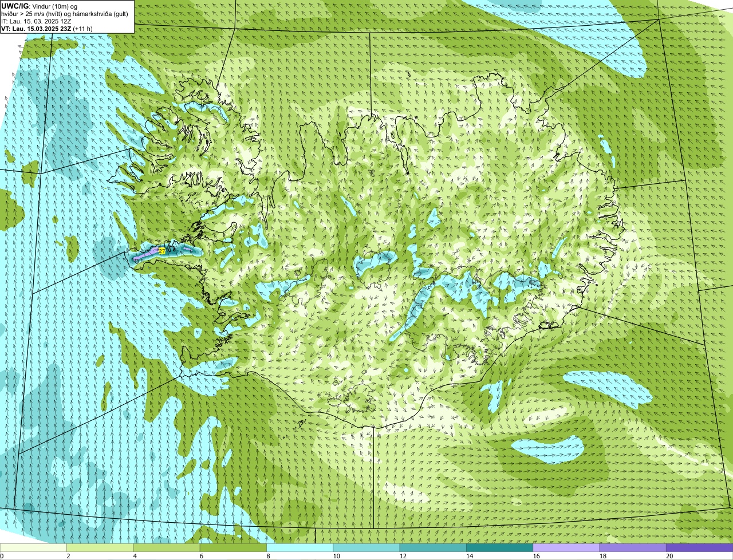
Task: Pick the olive green 6–8 color bar segment
Action: click(x=233, y=547)
